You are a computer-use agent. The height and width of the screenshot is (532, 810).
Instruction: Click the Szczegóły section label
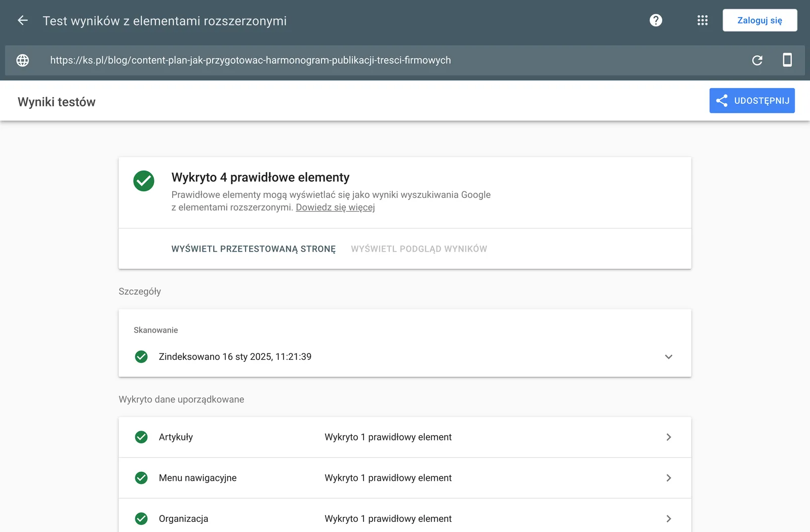tap(140, 292)
